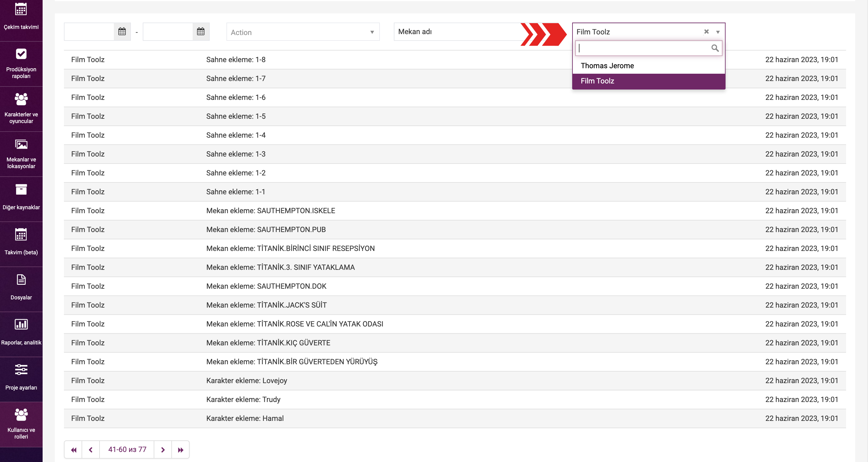Click the Sahne ekleme: 1-7 entry

[236, 79]
